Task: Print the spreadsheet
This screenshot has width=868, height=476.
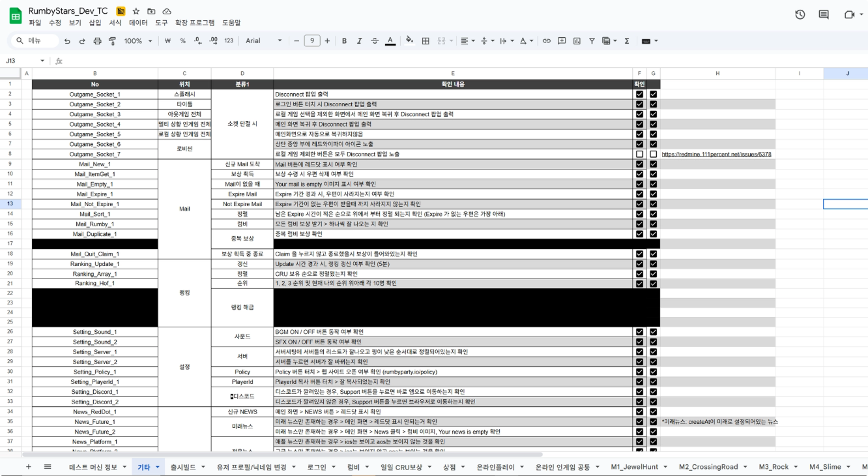Action: (x=97, y=41)
